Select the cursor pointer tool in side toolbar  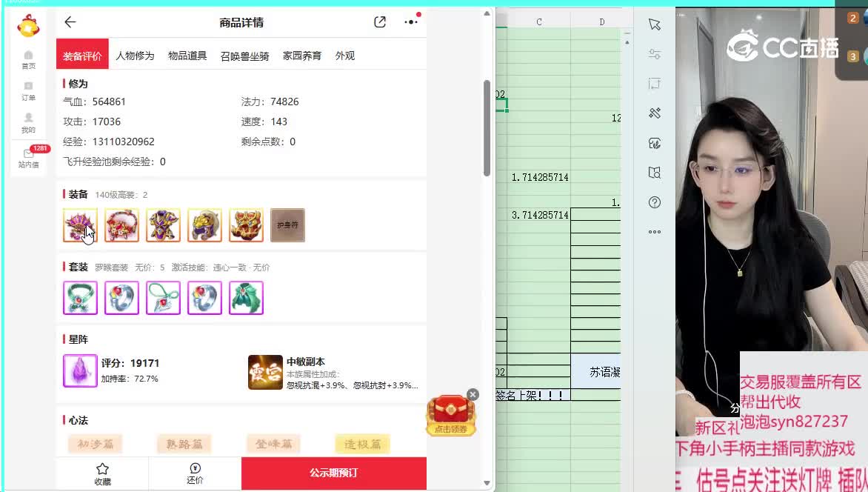pos(654,24)
